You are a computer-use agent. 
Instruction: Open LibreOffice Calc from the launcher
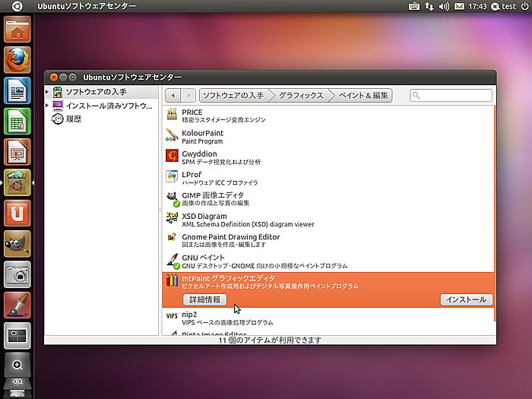[17, 121]
